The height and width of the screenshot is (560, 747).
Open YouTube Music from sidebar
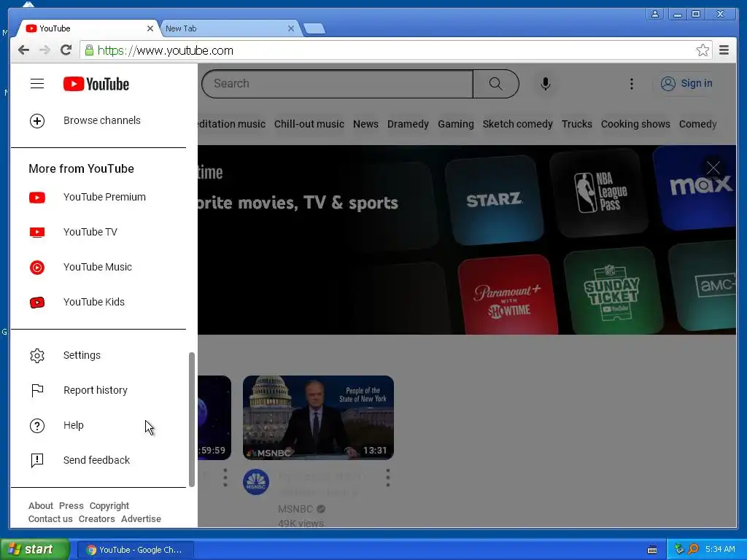[98, 267]
